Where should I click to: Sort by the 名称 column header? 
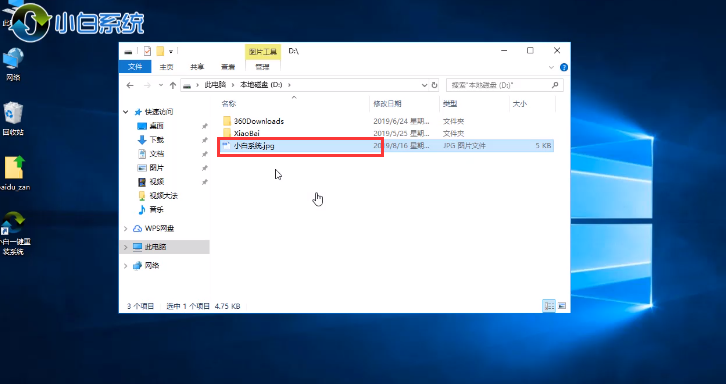click(229, 104)
